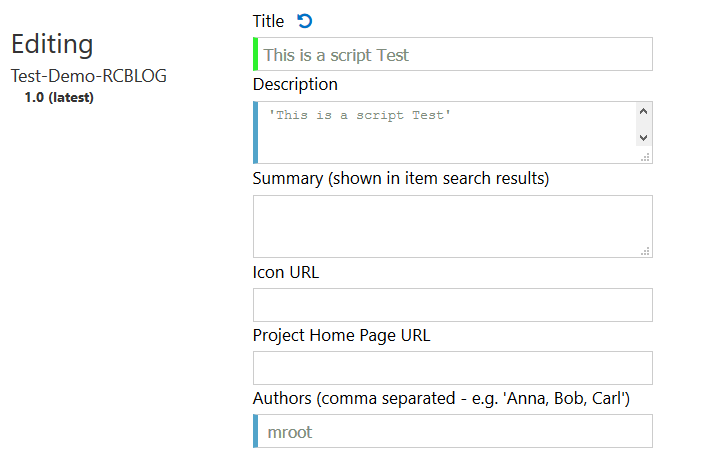
Task: Click the Authors (comma separated) label
Action: (441, 399)
